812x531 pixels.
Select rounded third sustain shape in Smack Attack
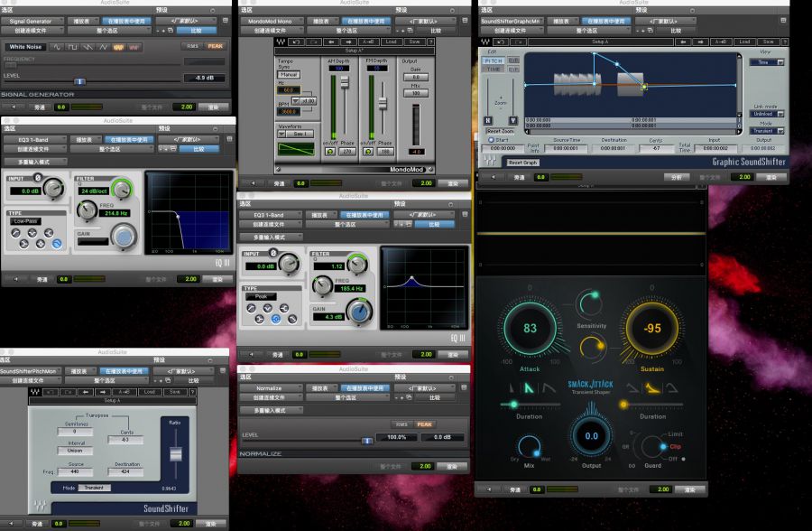(x=671, y=387)
